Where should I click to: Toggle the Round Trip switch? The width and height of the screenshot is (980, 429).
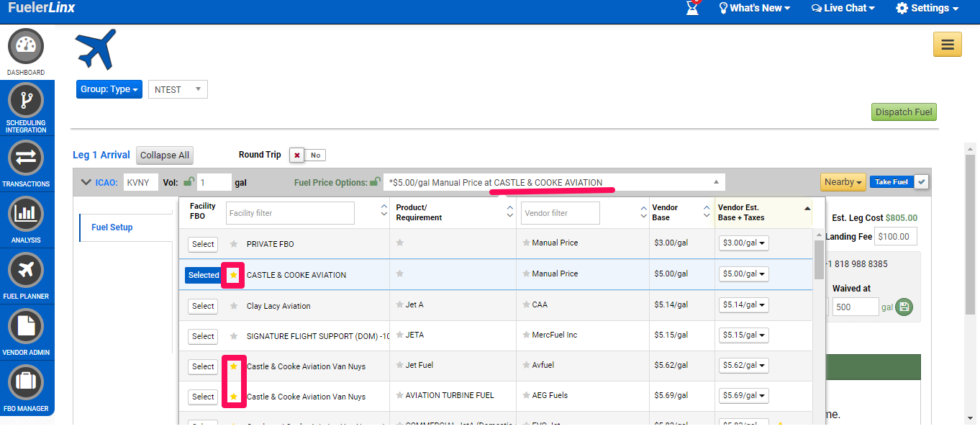click(307, 155)
